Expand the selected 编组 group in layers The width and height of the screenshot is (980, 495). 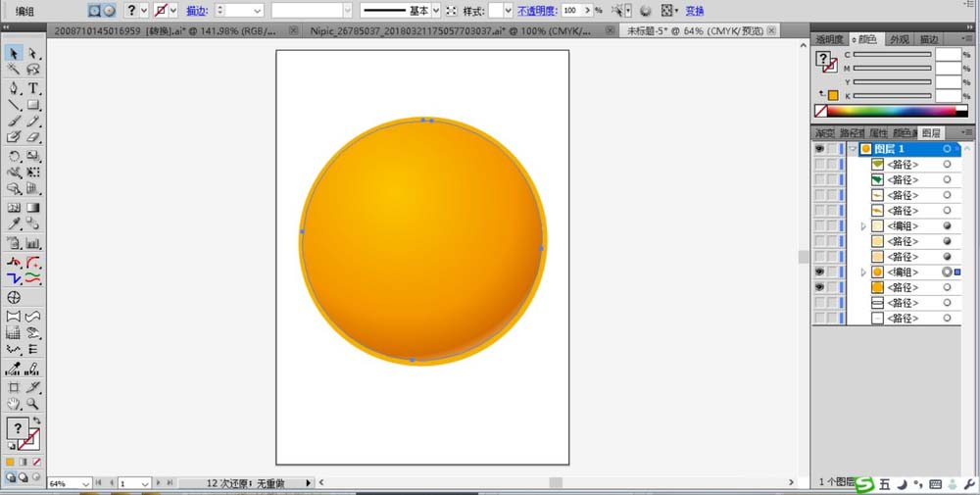click(x=863, y=272)
